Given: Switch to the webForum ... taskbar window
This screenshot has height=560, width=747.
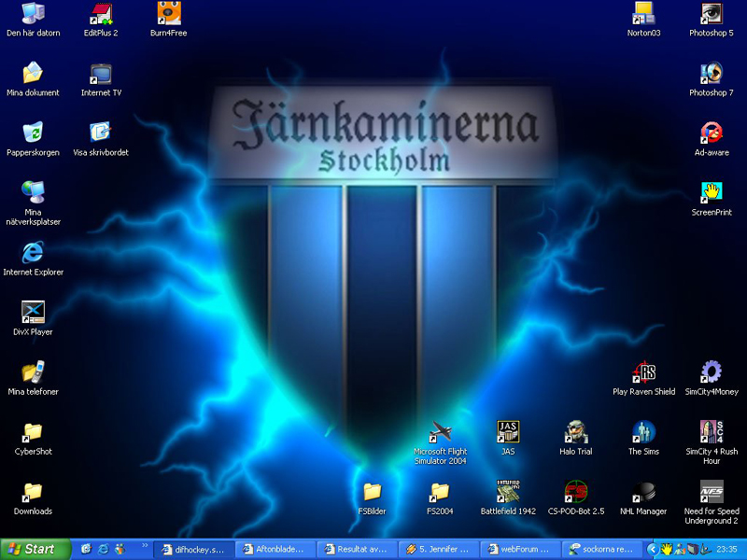Looking at the screenshot, I should point(520,550).
